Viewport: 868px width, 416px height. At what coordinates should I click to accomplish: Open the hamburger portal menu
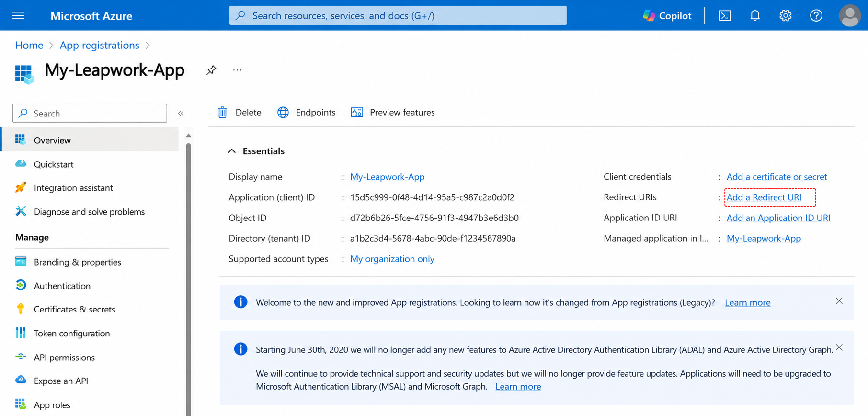(18, 15)
